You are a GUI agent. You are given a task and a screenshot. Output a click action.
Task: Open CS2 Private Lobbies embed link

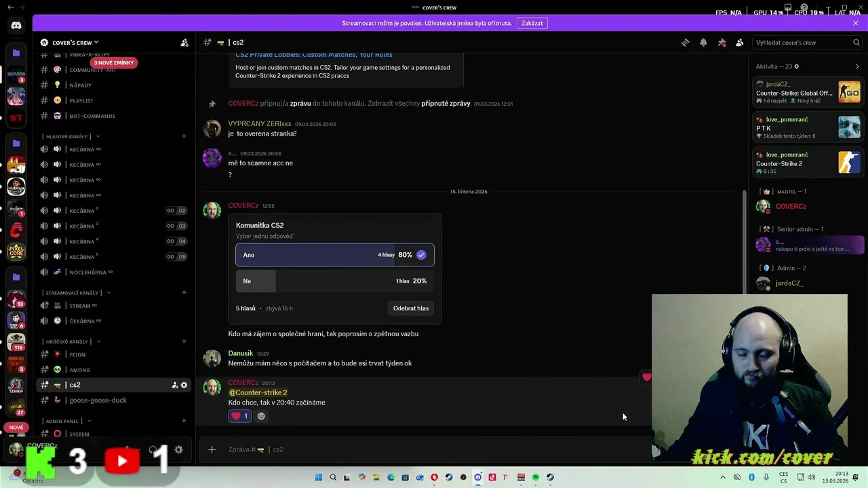point(314,55)
